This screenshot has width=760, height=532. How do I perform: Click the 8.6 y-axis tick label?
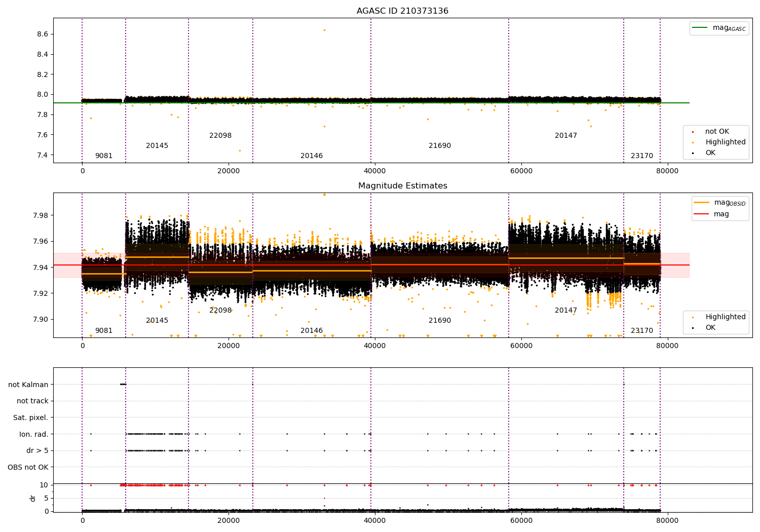click(42, 34)
